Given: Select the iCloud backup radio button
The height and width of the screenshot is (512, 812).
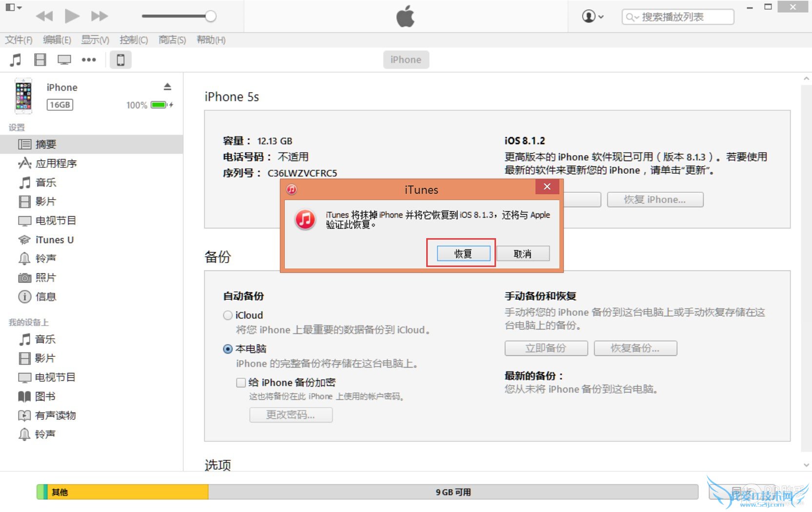Looking at the screenshot, I should (x=228, y=315).
